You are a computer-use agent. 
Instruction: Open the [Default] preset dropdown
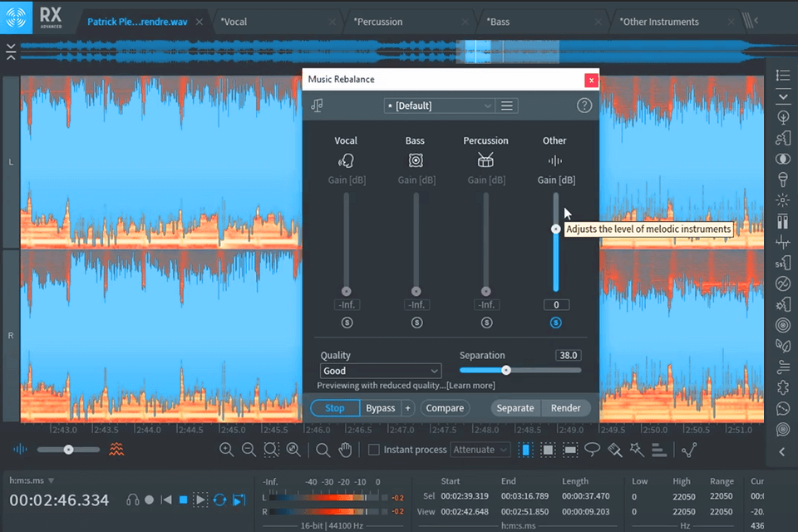pyautogui.click(x=439, y=106)
